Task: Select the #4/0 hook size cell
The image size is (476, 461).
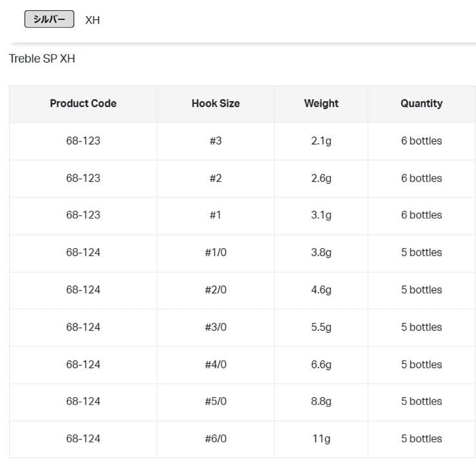Action: 216,365
